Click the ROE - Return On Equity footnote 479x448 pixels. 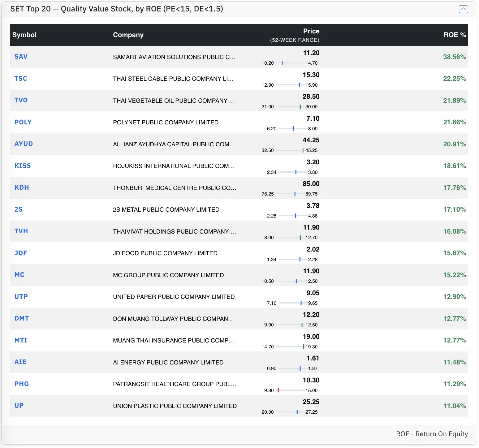coord(432,434)
